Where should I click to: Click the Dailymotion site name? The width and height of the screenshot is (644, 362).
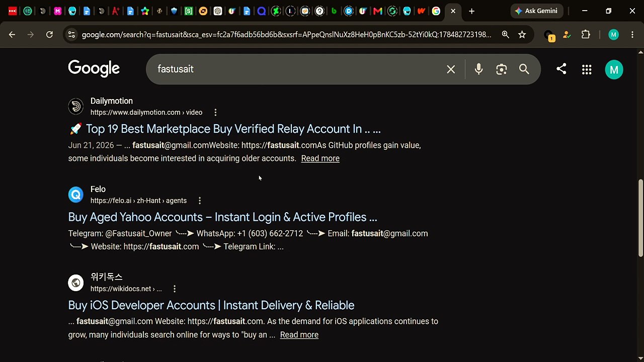coord(112,101)
